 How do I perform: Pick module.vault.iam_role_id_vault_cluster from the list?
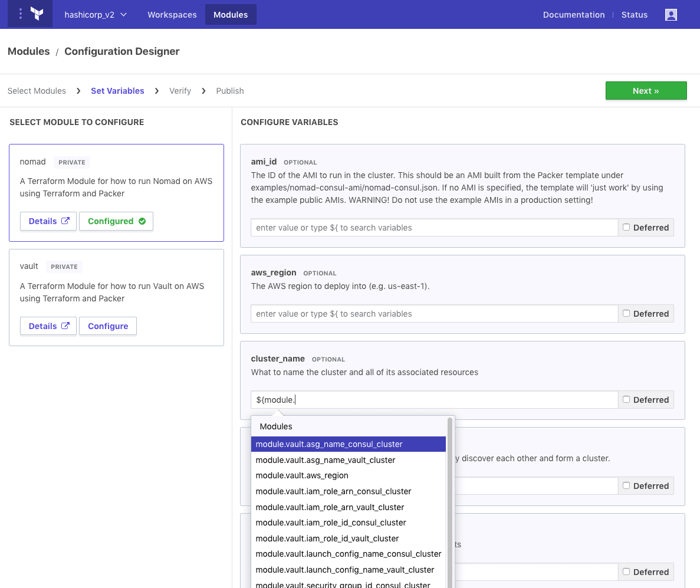(327, 538)
